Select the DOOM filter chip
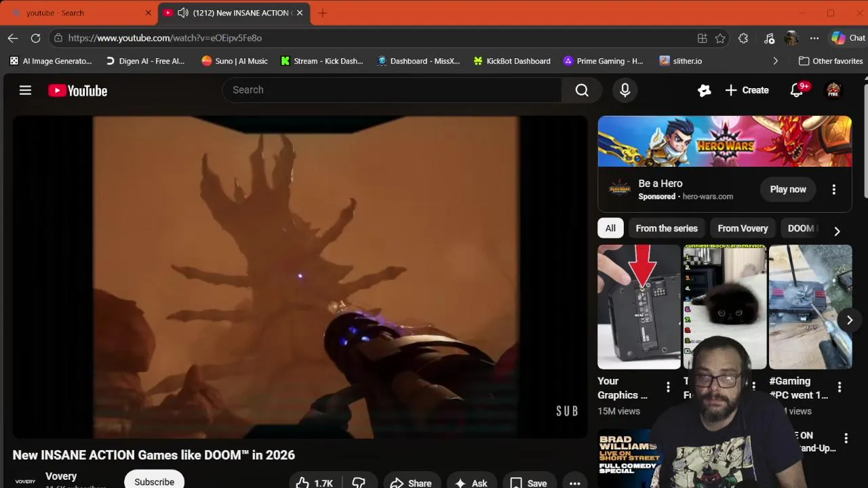 point(802,228)
